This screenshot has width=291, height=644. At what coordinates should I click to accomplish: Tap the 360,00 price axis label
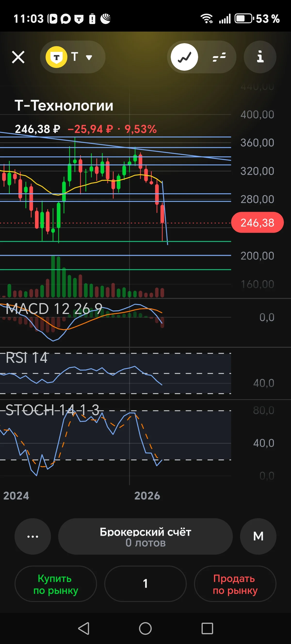257,143
